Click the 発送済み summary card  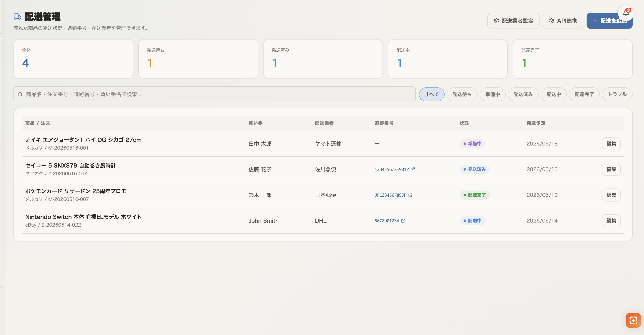[x=323, y=59]
